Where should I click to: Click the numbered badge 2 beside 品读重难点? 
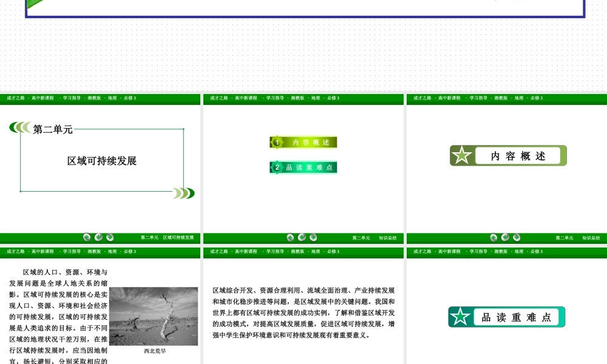(276, 167)
